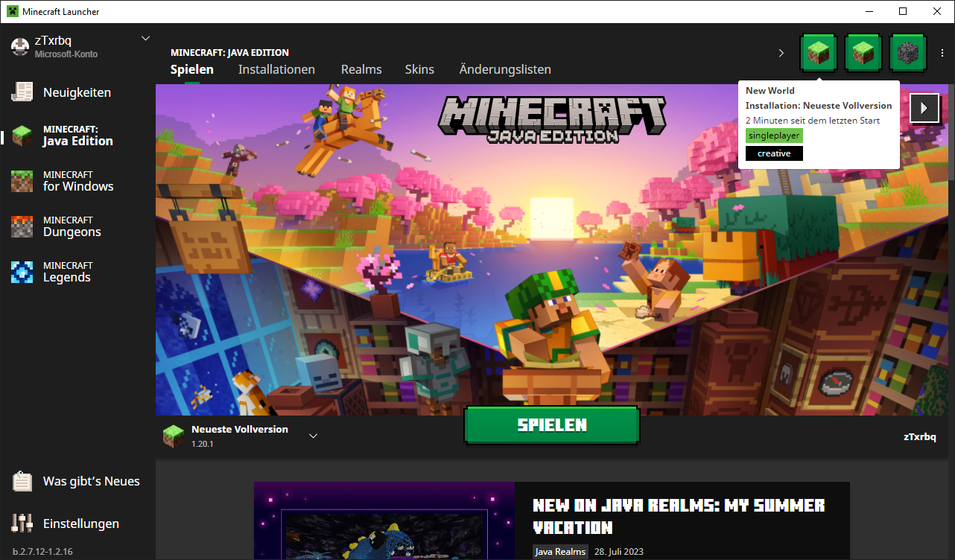This screenshot has width=955, height=560.
Task: Open Minecraft Dungeons in the sidebar
Action: [77, 226]
